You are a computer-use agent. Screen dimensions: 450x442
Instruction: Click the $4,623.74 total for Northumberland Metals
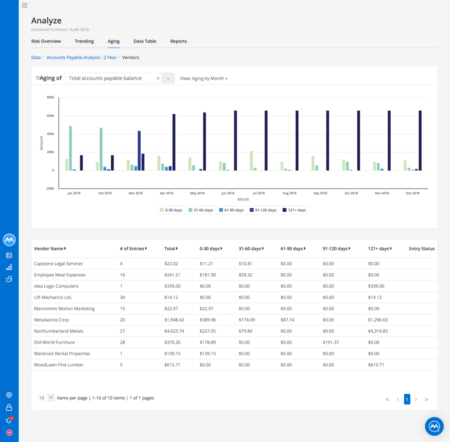click(x=174, y=331)
